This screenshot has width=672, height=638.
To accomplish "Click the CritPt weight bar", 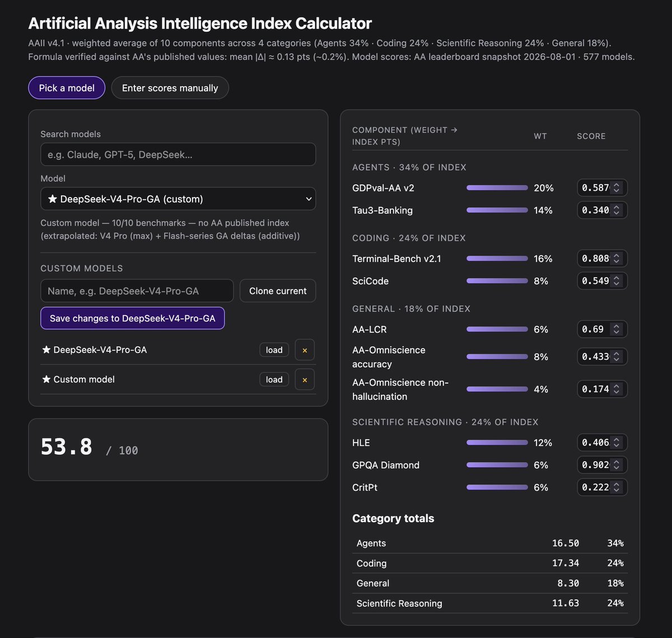I will click(x=497, y=487).
